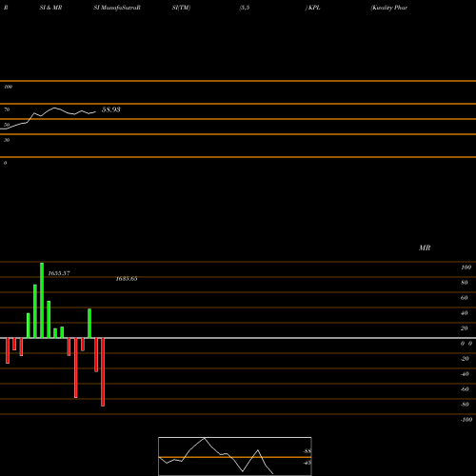Click the MR value label 1685.65
476x476 pixels.
pos(127,279)
